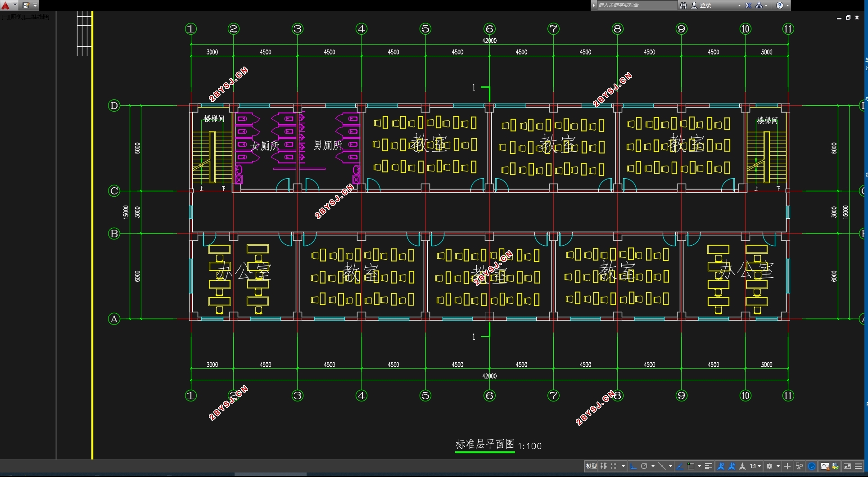
Task: Click the gray annotation scale icon
Action: pyautogui.click(x=742, y=466)
